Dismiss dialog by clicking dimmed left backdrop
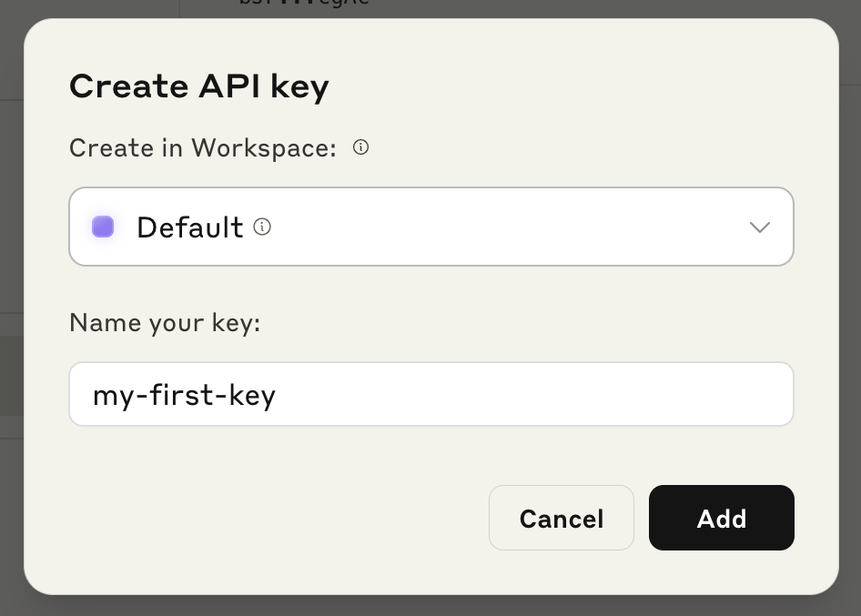This screenshot has width=861, height=616. (11, 364)
